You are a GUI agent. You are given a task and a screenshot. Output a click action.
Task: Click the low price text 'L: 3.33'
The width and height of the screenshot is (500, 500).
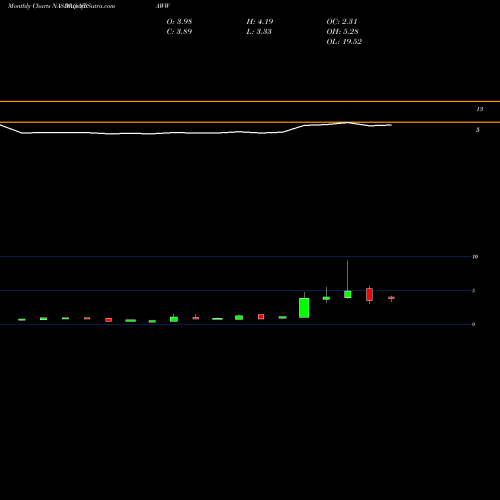pos(259,32)
